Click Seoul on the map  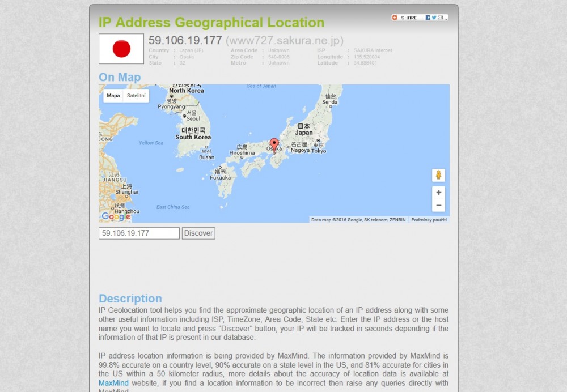(x=193, y=118)
